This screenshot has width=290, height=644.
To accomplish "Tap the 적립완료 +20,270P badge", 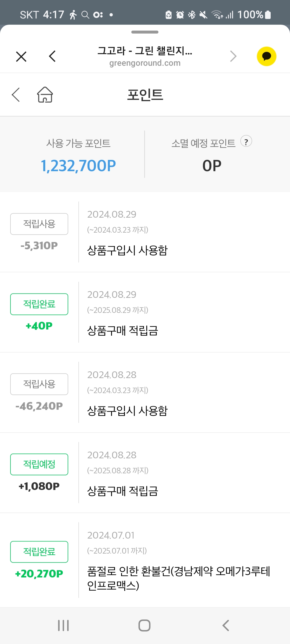I will [39, 552].
